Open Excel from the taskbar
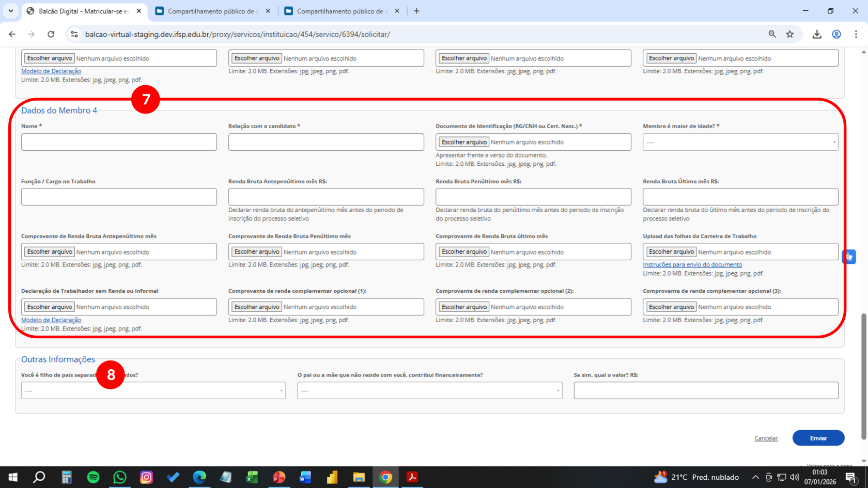Image resolution: width=868 pixels, height=488 pixels. click(x=252, y=477)
